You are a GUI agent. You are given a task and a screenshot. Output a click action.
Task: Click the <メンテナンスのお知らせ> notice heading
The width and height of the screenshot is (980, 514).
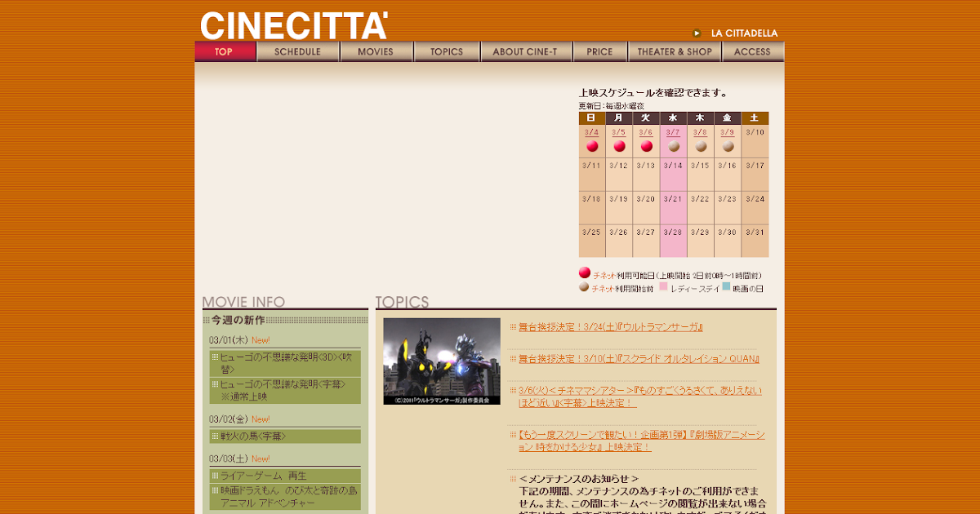(579, 479)
